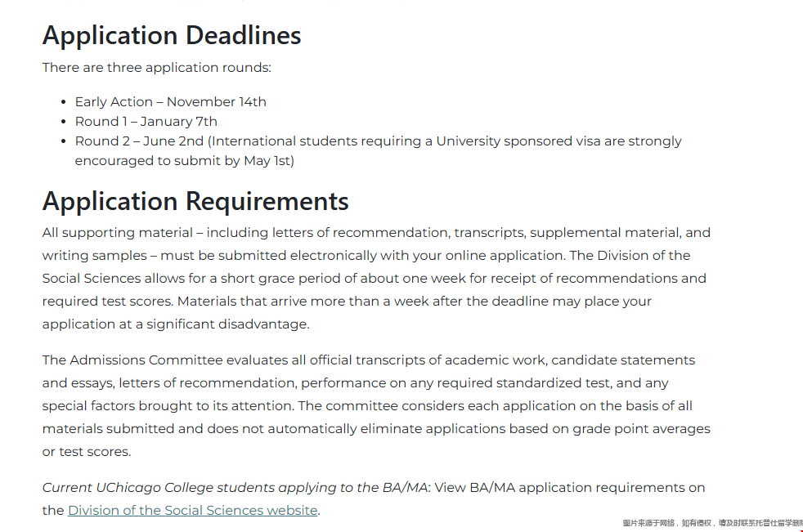This screenshot has height=532, width=803.
Task: Click the line starting 'special factors brought to'
Action: [367, 406]
